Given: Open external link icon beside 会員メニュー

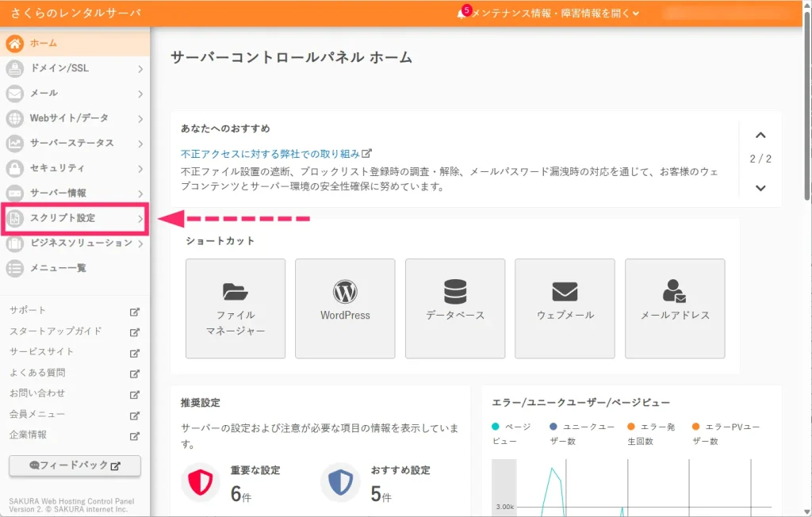Looking at the screenshot, I should click(135, 416).
